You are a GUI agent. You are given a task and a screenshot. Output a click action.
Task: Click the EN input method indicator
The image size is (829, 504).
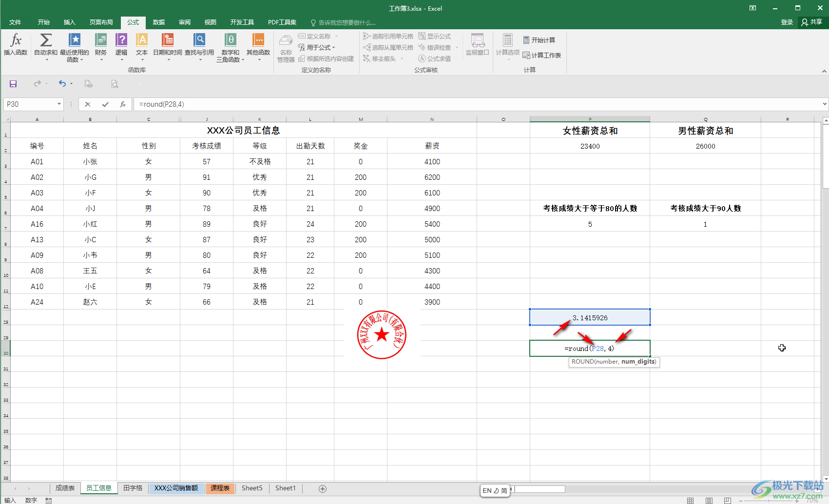(487, 491)
